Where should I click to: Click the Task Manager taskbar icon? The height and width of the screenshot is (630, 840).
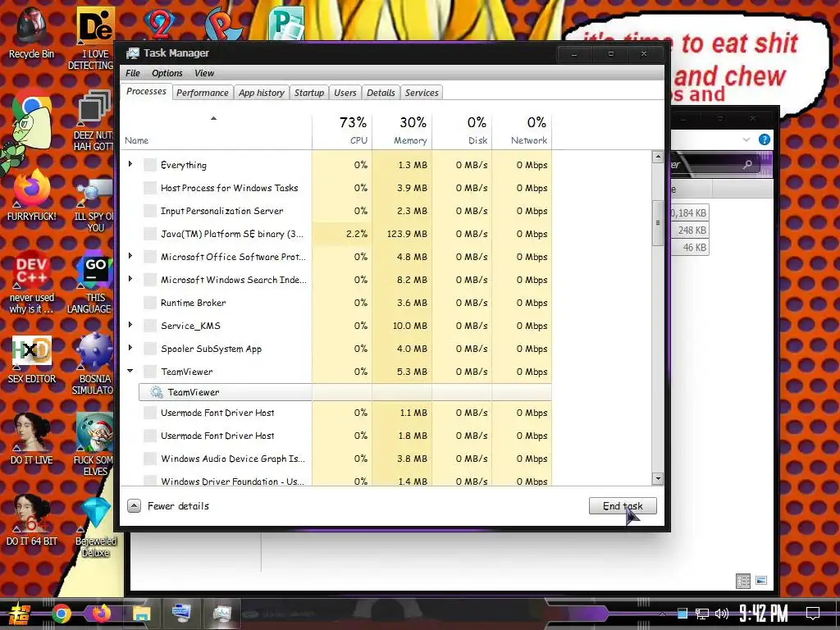click(221, 613)
